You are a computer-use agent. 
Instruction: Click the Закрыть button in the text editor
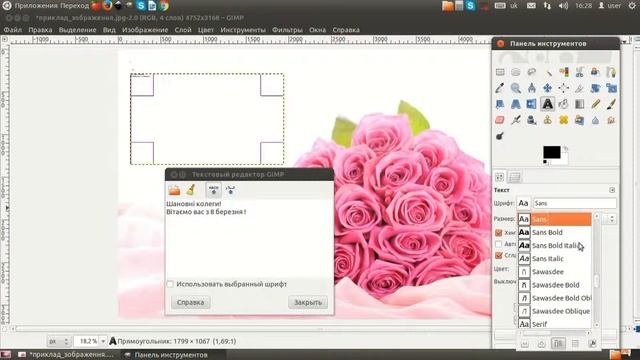(308, 302)
